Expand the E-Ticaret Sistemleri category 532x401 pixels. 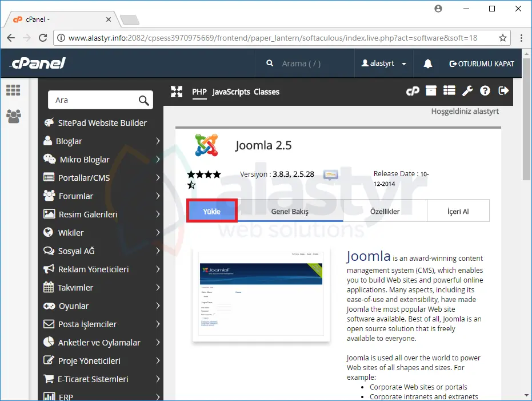click(101, 379)
